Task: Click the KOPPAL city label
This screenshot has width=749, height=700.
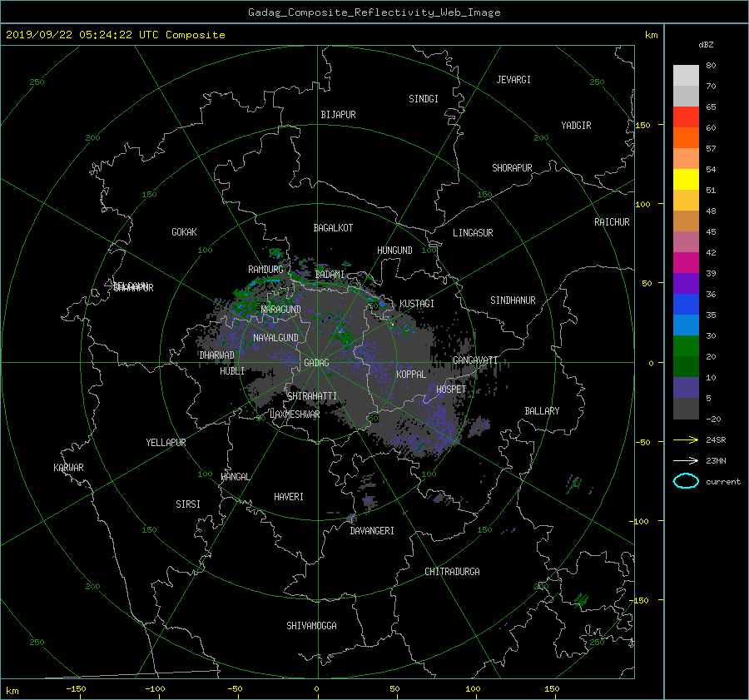Action: [411, 375]
